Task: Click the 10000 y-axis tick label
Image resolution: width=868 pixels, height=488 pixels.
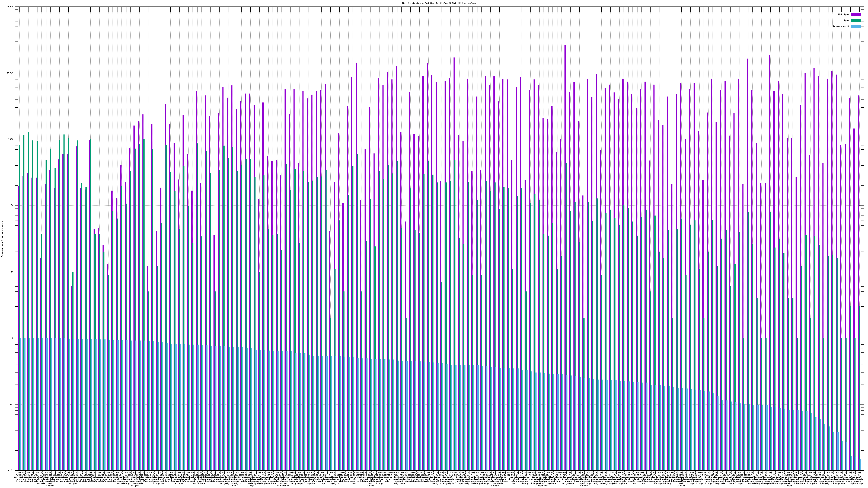Action: tap(11, 73)
